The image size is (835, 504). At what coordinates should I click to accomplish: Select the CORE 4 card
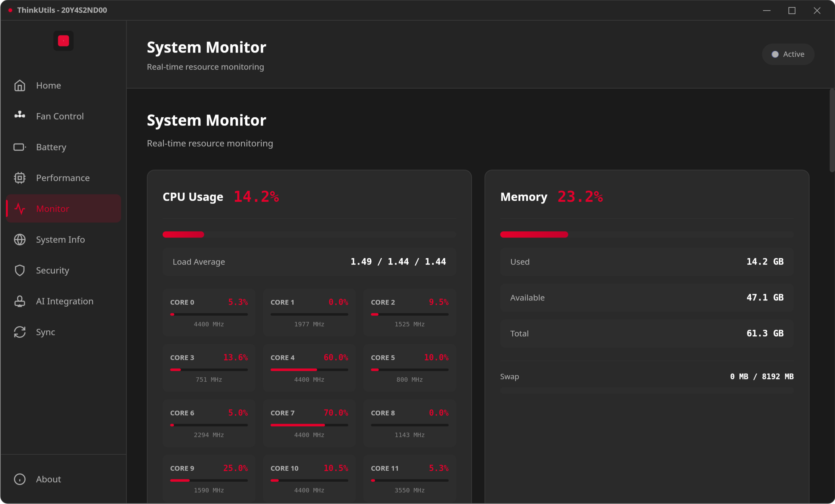coord(309,368)
